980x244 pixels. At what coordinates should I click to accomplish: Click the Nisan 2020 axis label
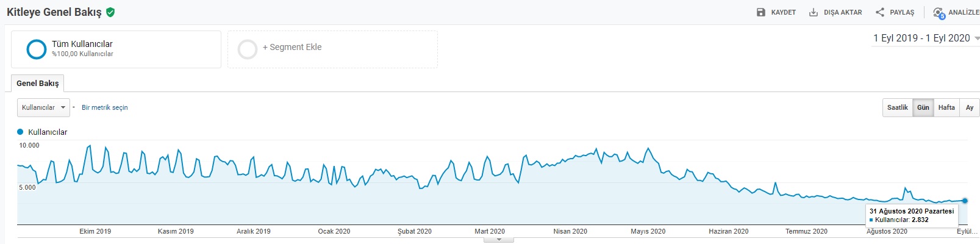coord(570,231)
